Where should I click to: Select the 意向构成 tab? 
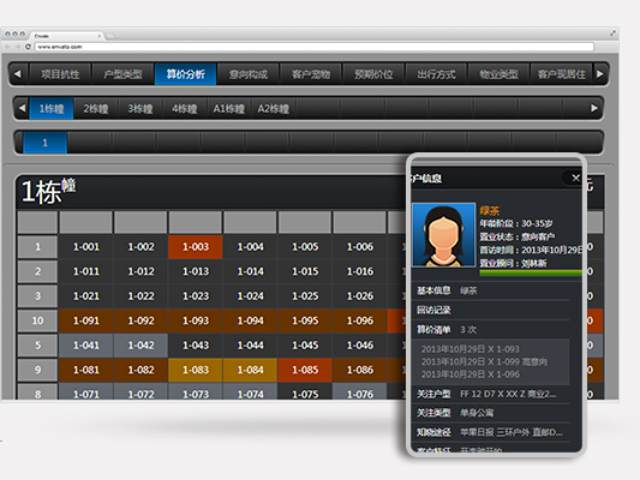[x=247, y=74]
